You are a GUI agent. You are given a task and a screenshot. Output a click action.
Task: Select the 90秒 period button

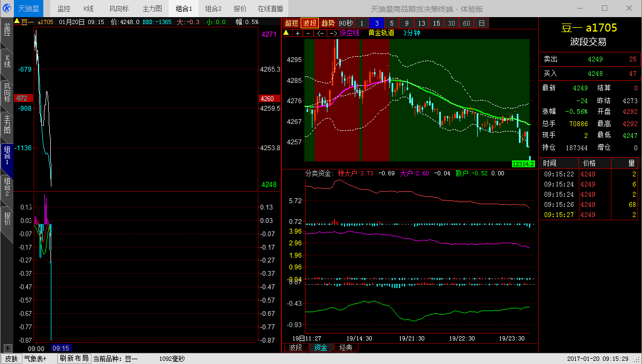point(346,23)
